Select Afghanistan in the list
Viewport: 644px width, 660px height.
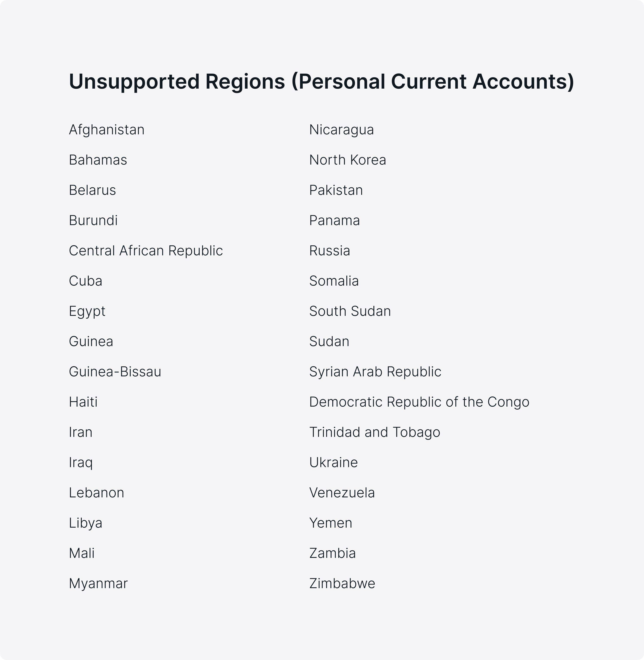tap(106, 130)
